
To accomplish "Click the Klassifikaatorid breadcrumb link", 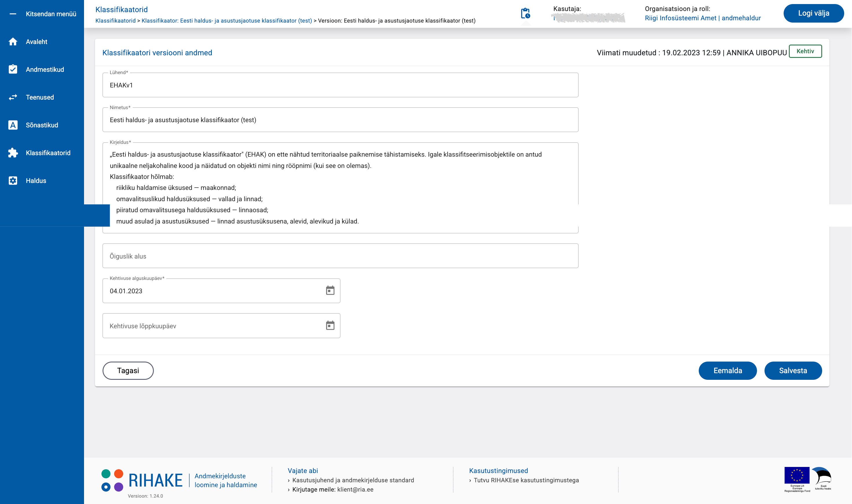I will (x=115, y=21).
